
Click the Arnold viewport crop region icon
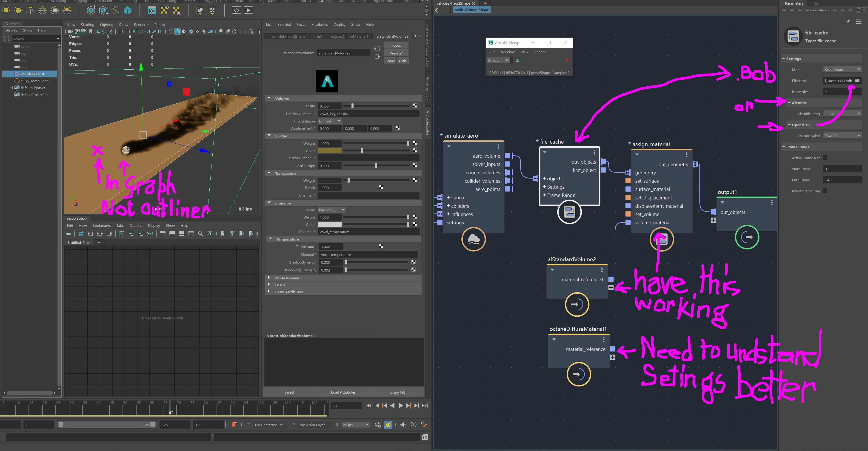[x=518, y=60]
